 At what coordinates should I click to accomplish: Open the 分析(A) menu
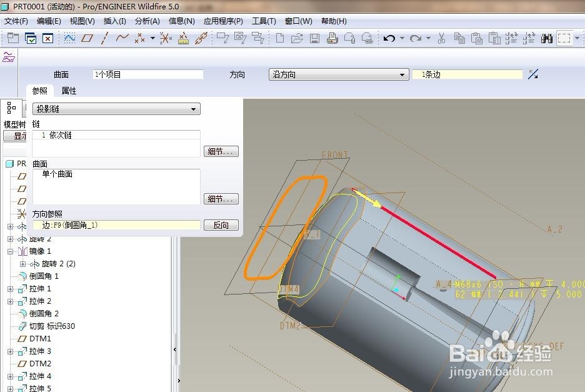[x=147, y=21]
